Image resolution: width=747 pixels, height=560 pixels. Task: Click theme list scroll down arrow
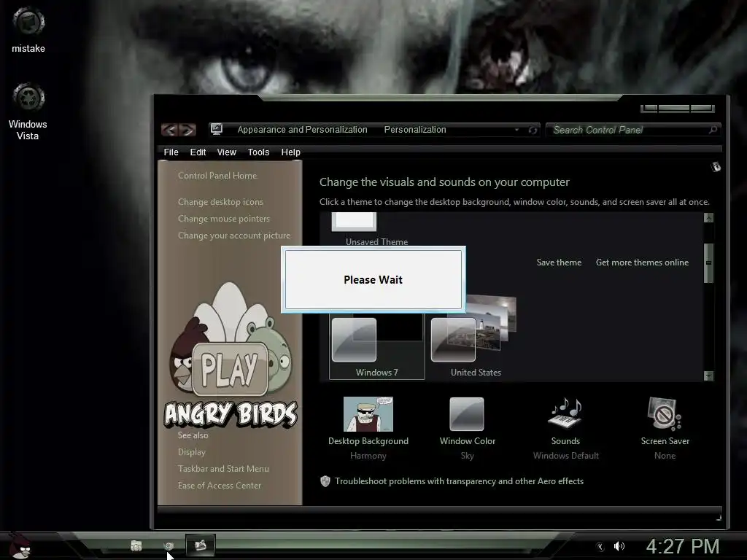point(708,376)
